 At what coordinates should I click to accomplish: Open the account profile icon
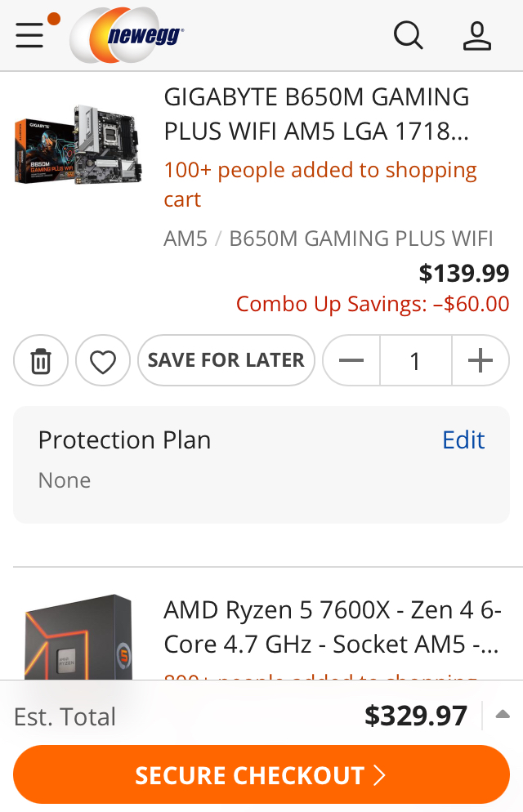[477, 35]
